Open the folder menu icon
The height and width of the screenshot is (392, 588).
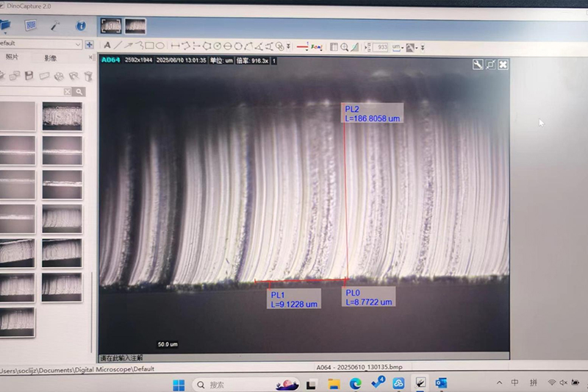(x=5, y=26)
